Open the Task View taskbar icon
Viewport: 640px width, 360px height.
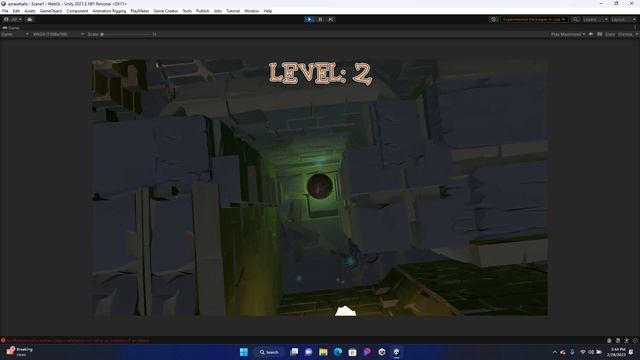294,352
